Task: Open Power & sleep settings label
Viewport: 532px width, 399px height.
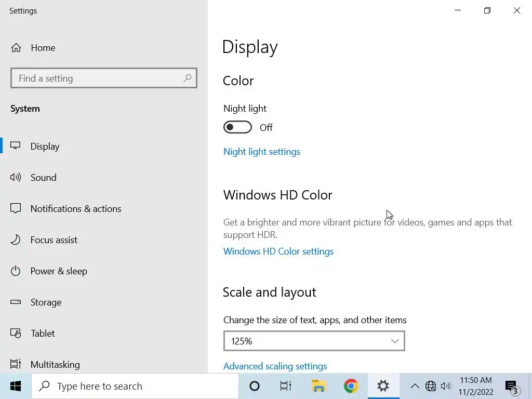Action: (x=59, y=271)
